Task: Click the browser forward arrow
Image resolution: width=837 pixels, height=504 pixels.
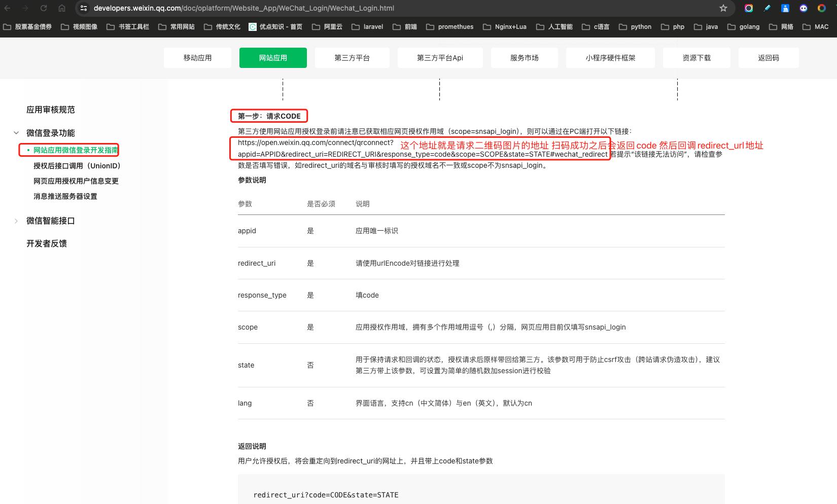Action: click(25, 8)
